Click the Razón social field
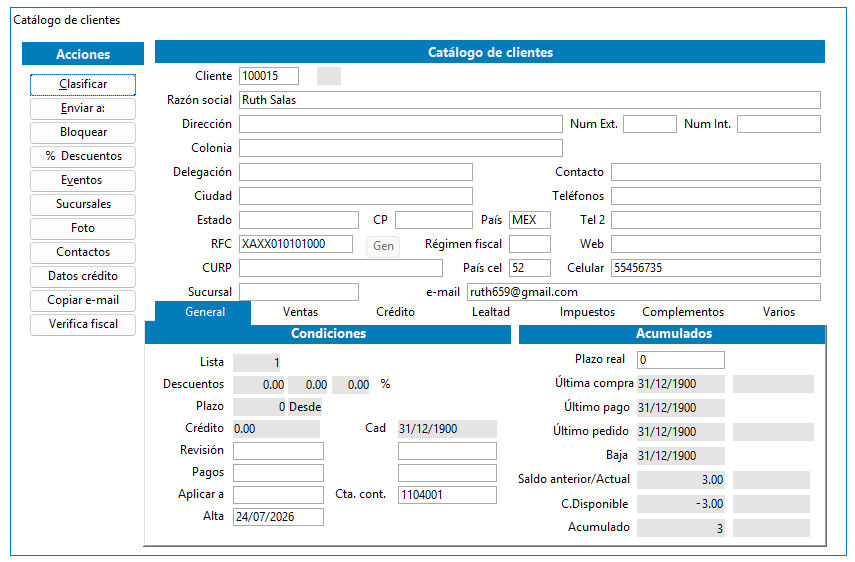Image resolution: width=855 pixels, height=562 pixels. (x=529, y=100)
